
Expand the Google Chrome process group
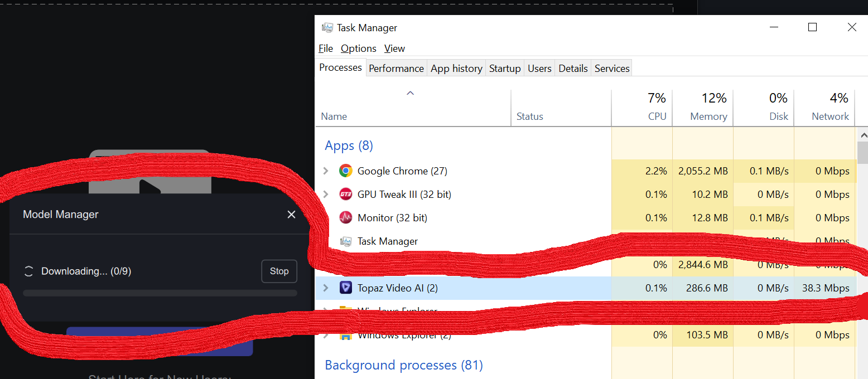click(326, 171)
